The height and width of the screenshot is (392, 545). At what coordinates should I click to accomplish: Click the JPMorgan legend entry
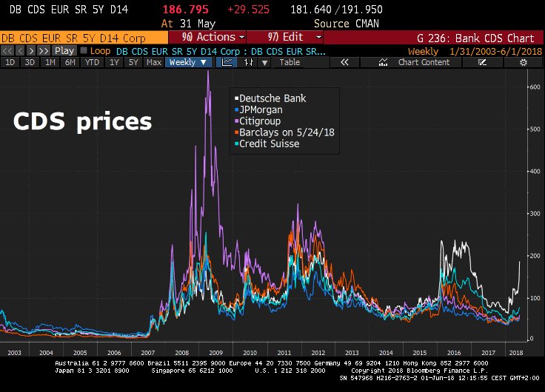(258, 109)
